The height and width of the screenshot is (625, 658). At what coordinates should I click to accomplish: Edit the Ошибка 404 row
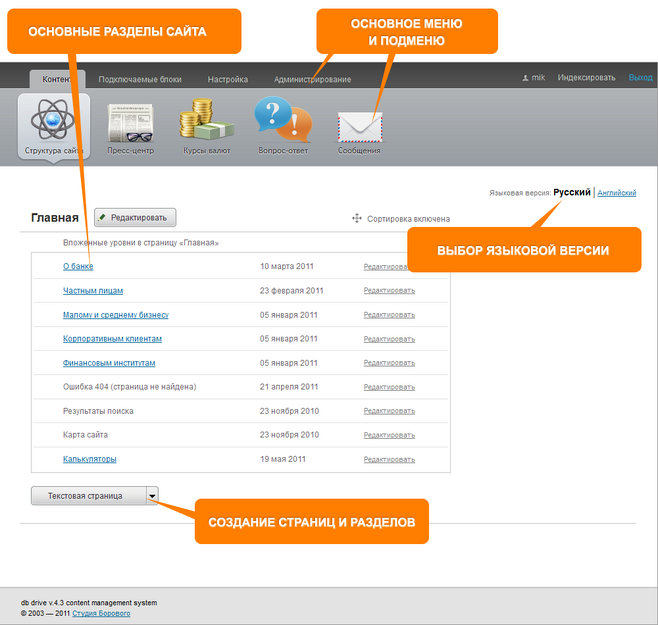(389, 387)
